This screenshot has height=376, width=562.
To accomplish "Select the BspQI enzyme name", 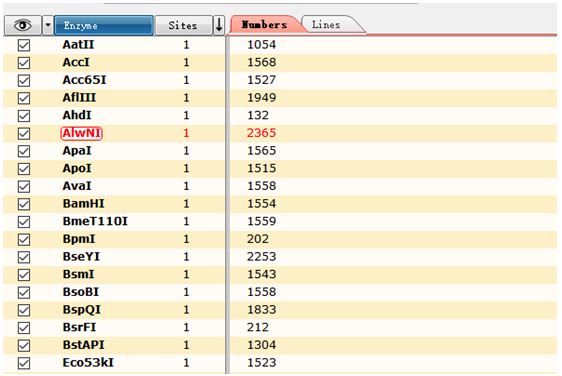I will pyautogui.click(x=82, y=310).
